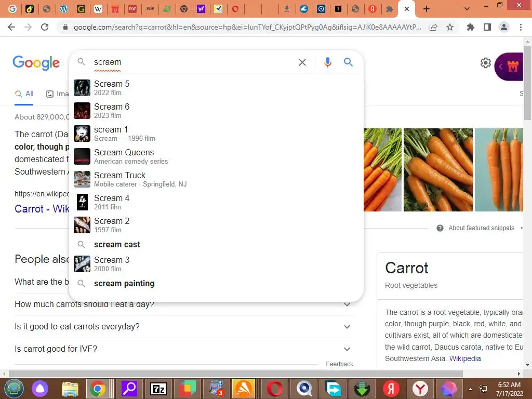
Task: Open carrot image with teal background
Action: click(x=499, y=170)
